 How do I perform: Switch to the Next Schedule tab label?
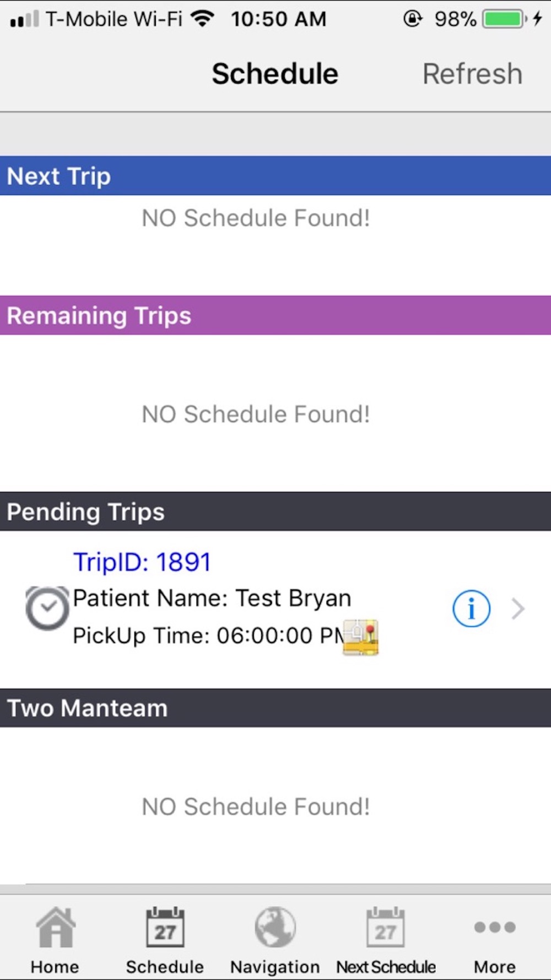point(386,967)
